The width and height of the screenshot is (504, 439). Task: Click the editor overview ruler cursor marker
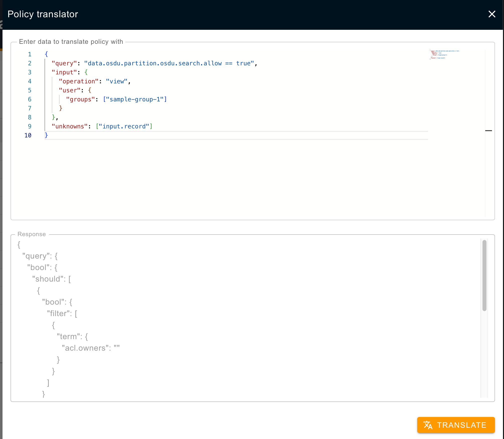tap(488, 130)
